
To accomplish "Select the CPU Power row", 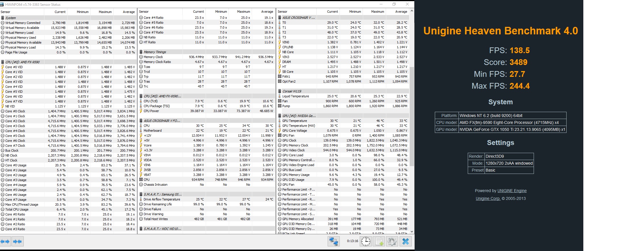I will (206, 111).
